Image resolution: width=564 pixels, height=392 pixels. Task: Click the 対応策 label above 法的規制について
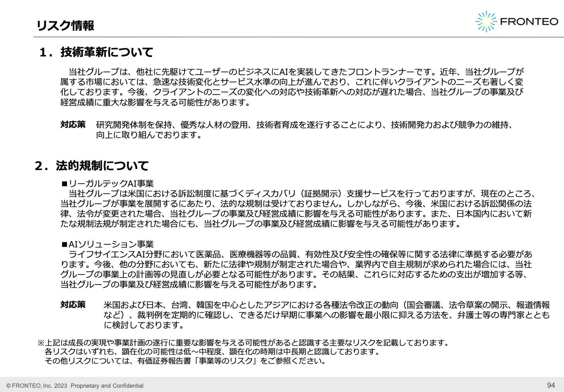(73, 124)
